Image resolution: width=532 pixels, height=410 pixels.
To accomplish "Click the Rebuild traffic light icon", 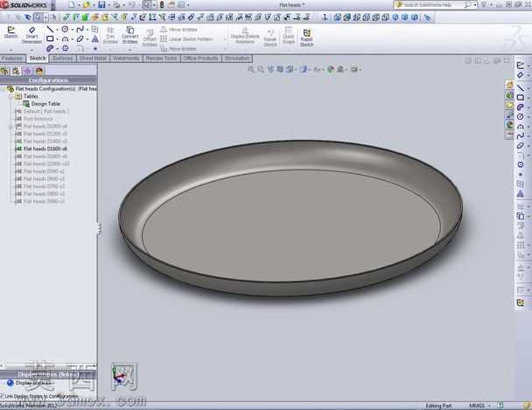I will [x=162, y=4].
